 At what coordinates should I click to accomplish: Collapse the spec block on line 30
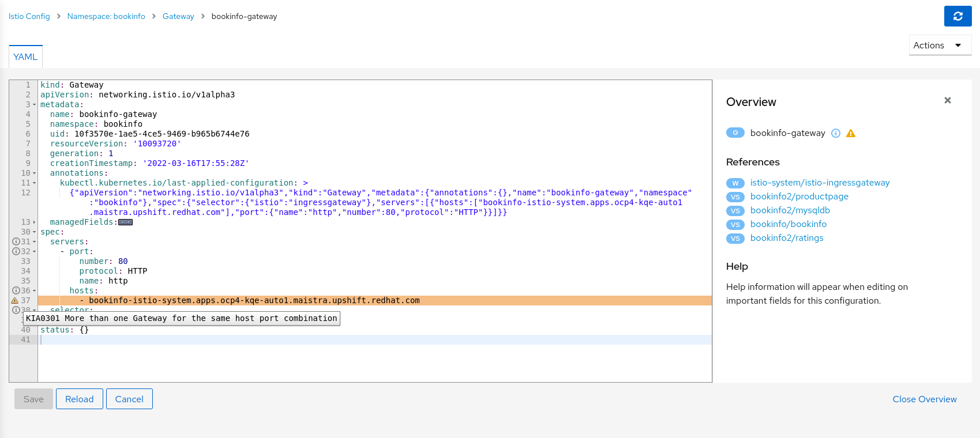tap(34, 232)
